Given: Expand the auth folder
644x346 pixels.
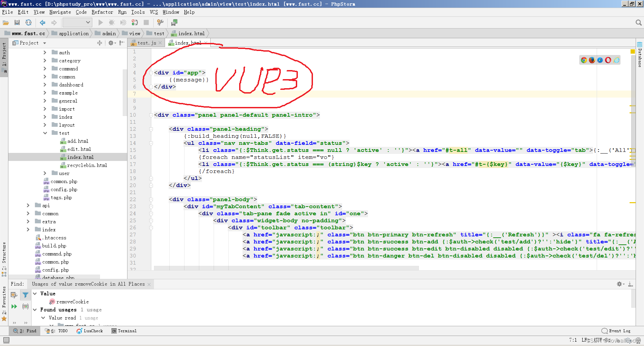Looking at the screenshot, I should (45, 53).
